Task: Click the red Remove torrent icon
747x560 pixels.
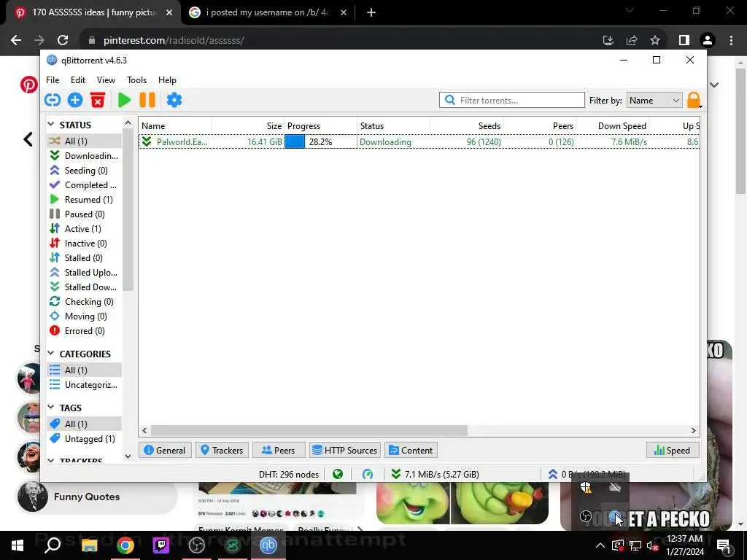Action: coord(98,100)
